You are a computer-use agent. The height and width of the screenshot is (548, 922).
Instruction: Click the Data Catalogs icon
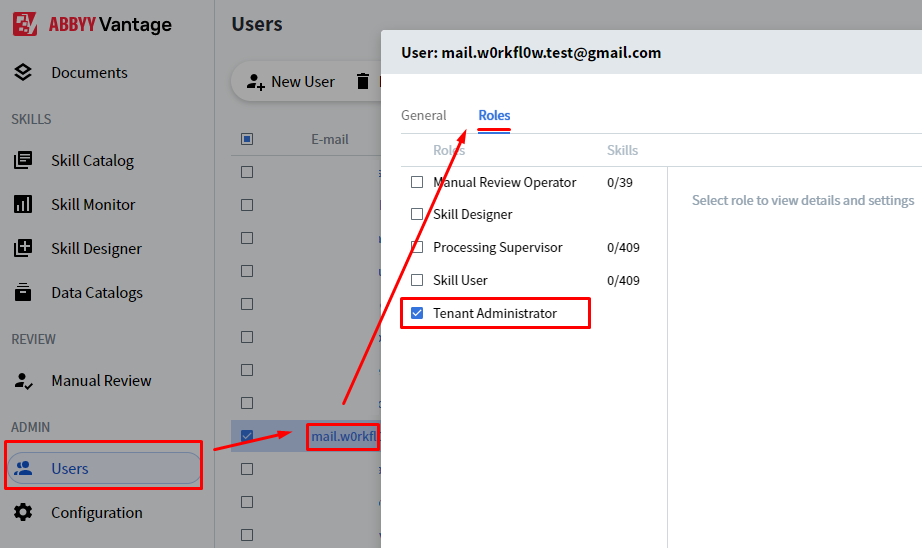[x=23, y=292]
